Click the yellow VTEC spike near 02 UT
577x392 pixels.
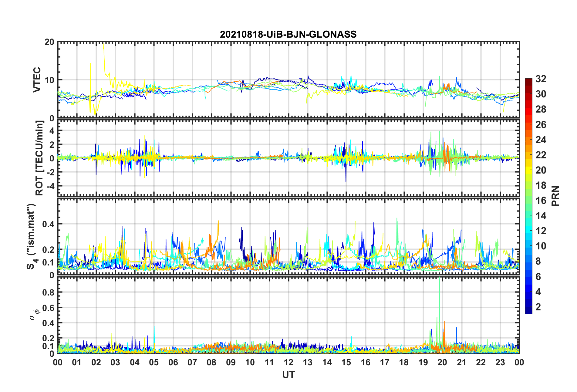[x=104, y=59]
